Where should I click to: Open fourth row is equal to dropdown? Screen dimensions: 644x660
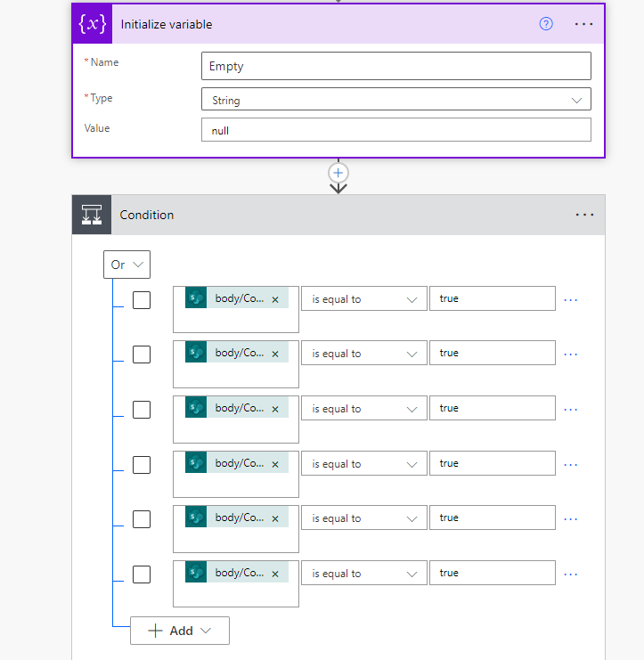[x=364, y=463]
